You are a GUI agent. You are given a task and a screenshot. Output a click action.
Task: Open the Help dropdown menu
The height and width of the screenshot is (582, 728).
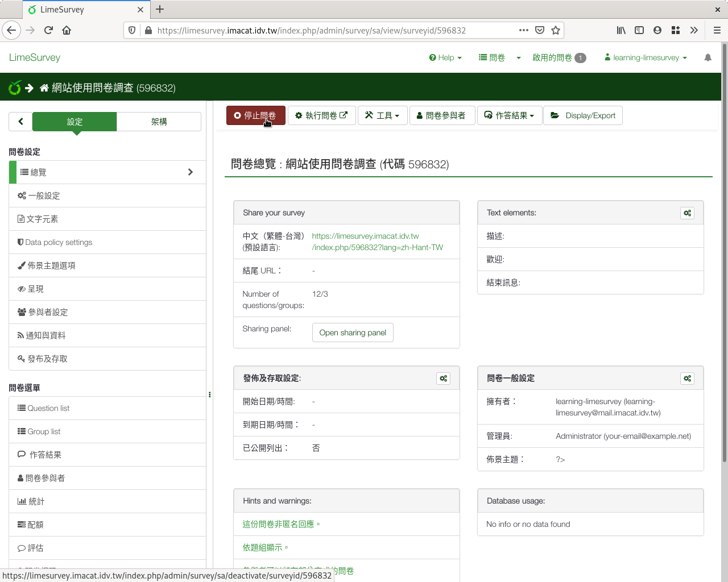point(445,57)
